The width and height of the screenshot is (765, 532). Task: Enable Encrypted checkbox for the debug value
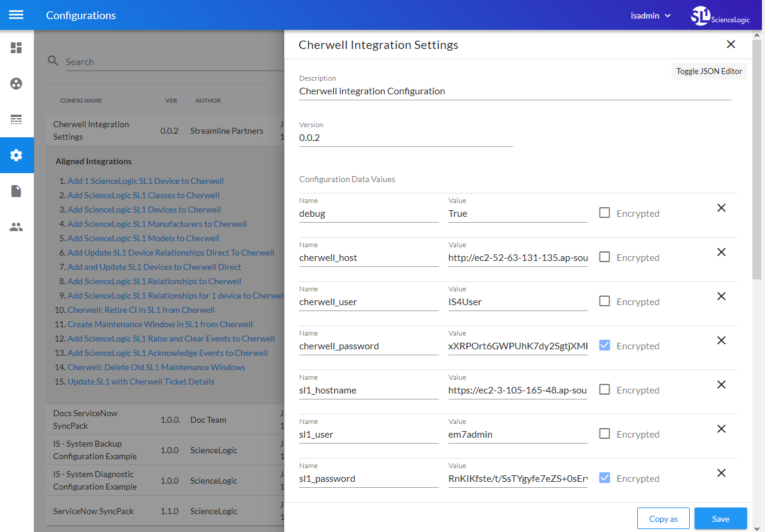[x=604, y=213]
